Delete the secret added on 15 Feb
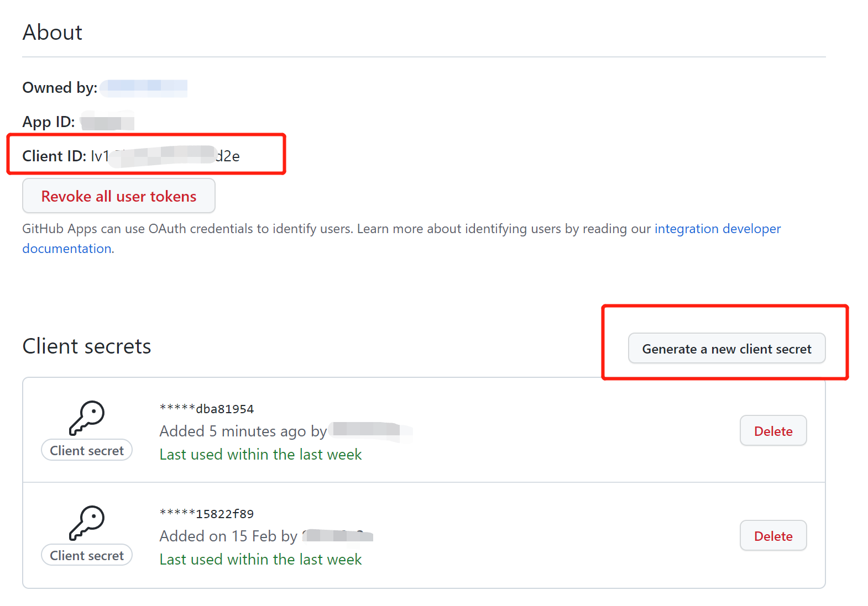The width and height of the screenshot is (868, 606). pos(773,535)
